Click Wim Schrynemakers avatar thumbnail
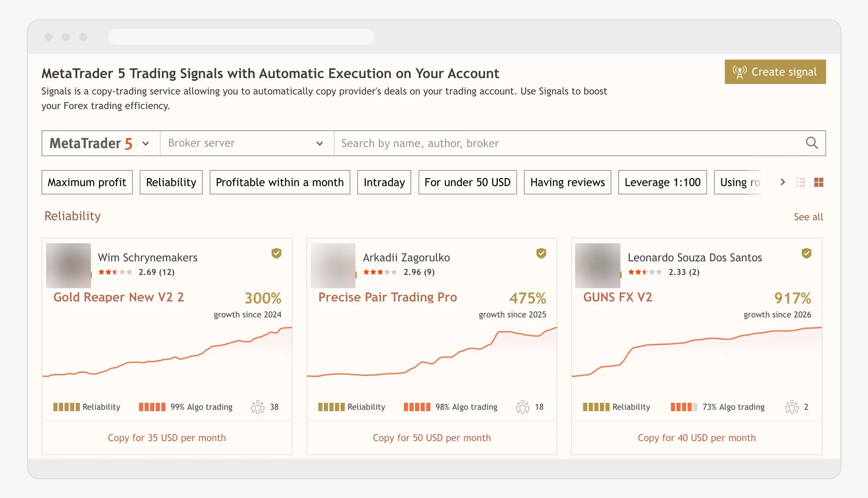Image resolution: width=868 pixels, height=498 pixels. pyautogui.click(x=68, y=265)
